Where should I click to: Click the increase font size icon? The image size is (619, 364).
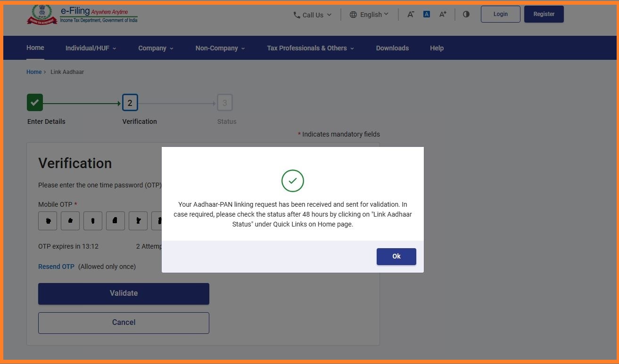pos(443,14)
